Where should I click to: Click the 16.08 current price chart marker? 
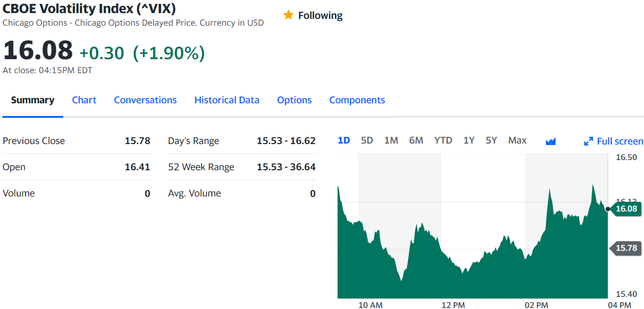625,209
